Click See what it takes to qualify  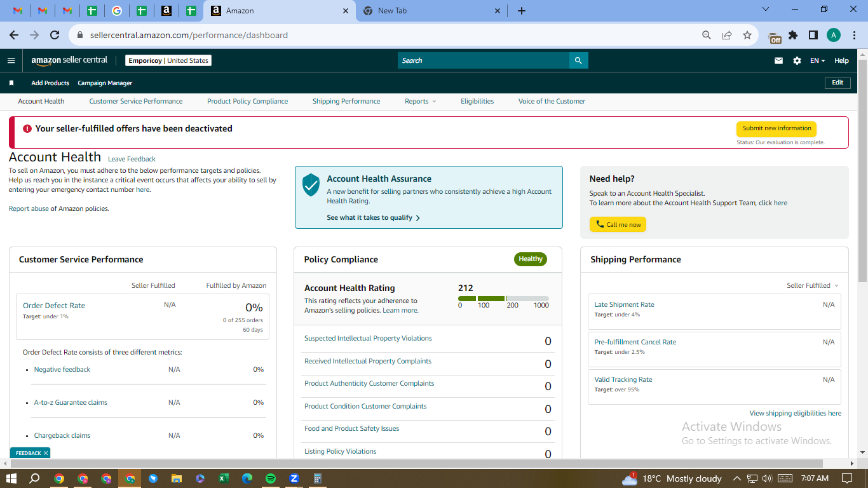click(374, 218)
